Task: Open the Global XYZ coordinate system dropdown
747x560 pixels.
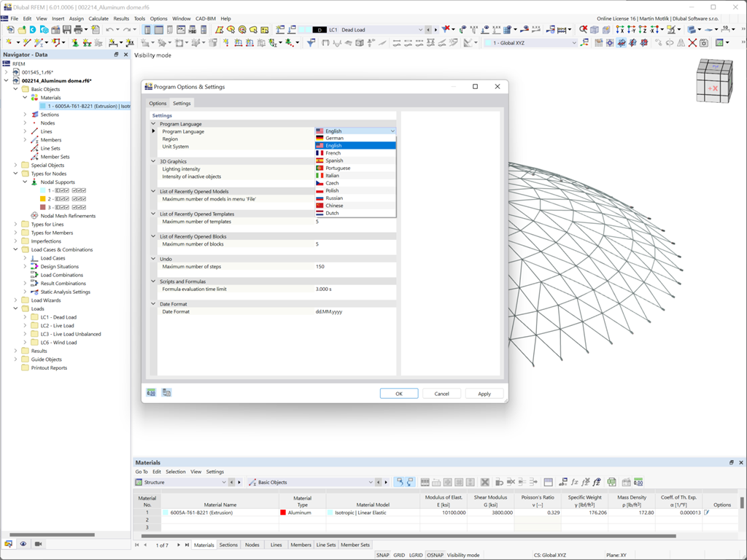Action: point(530,43)
